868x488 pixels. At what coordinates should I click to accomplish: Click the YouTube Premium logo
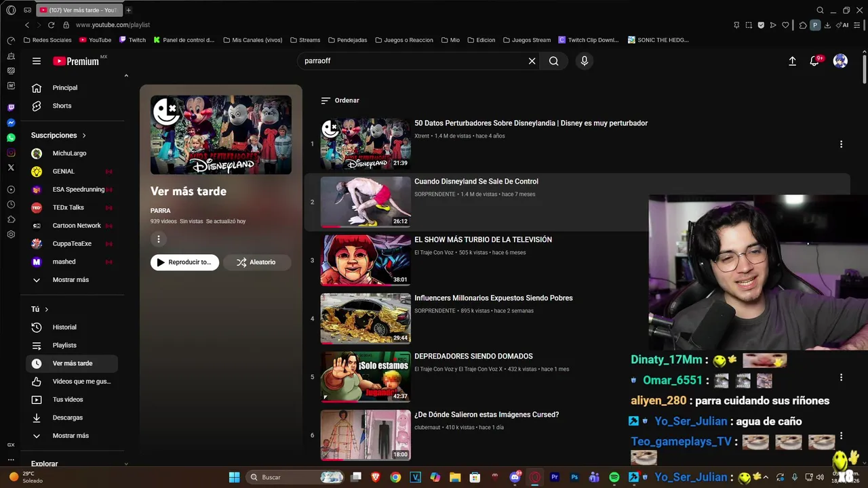80,61
